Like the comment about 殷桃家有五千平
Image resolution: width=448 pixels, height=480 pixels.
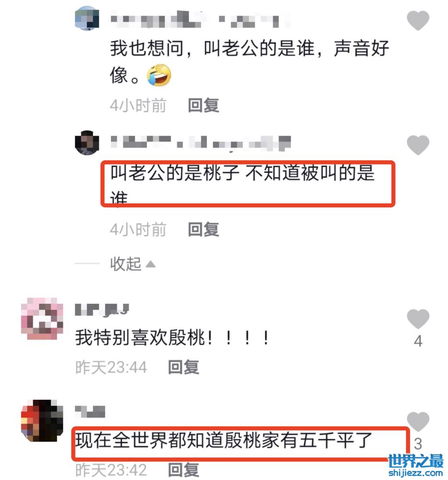[x=418, y=421]
